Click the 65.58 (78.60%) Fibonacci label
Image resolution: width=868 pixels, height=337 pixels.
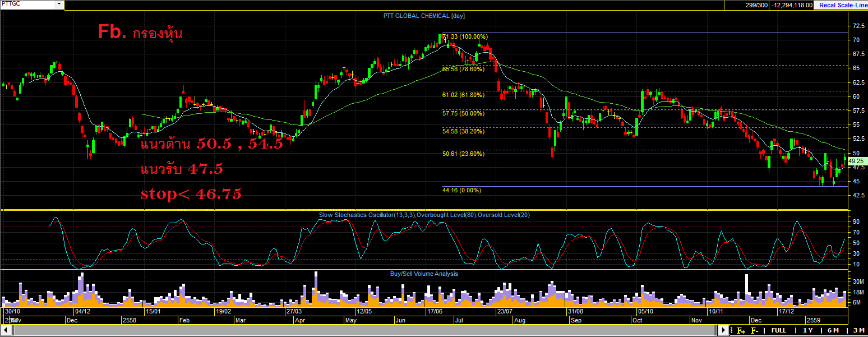pyautogui.click(x=463, y=70)
